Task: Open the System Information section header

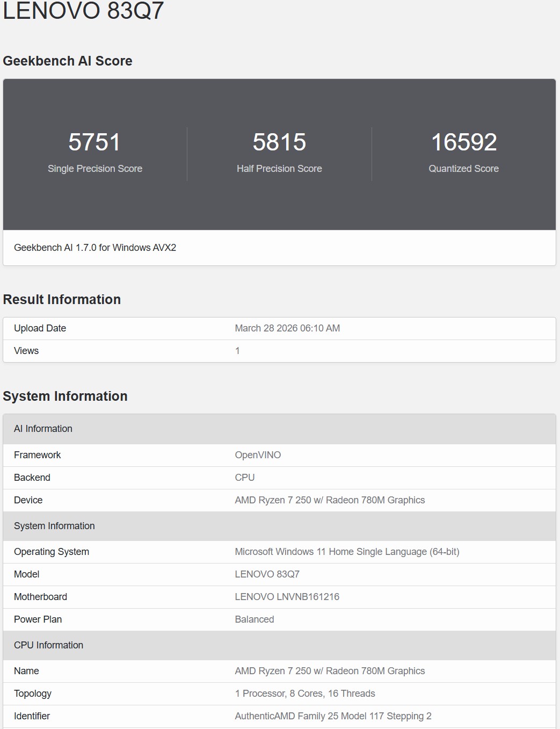Action: coord(65,396)
